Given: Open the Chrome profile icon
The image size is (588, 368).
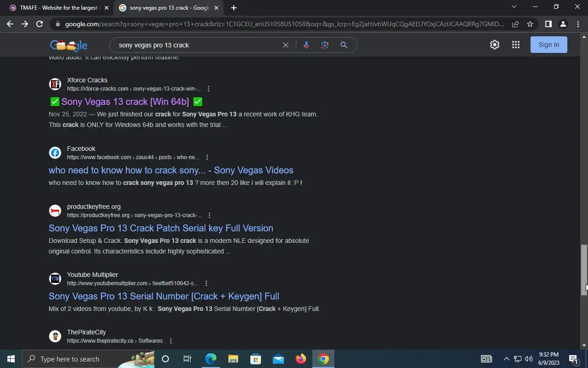Looking at the screenshot, I should pos(563,24).
